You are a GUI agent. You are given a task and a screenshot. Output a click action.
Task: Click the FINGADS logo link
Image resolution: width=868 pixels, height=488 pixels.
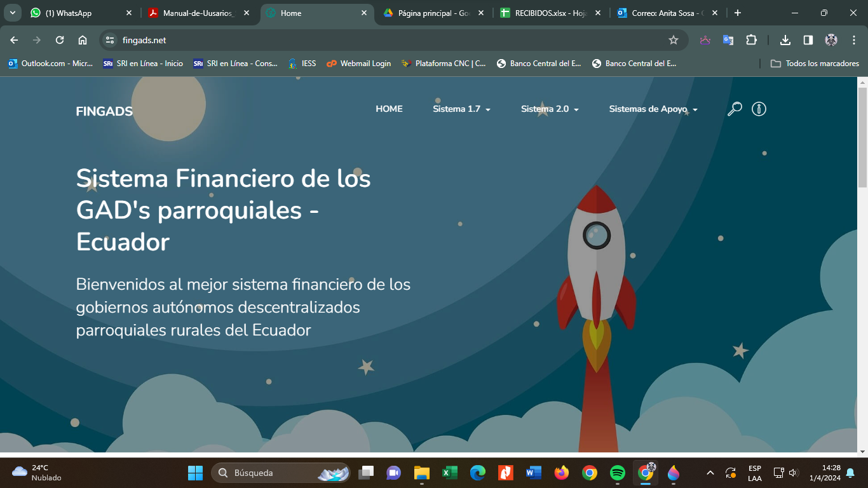[104, 112]
